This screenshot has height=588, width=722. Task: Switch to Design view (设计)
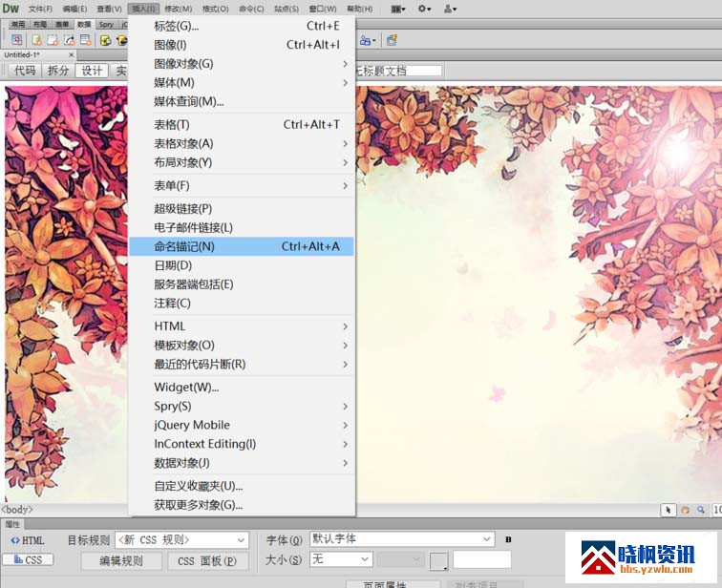[92, 71]
